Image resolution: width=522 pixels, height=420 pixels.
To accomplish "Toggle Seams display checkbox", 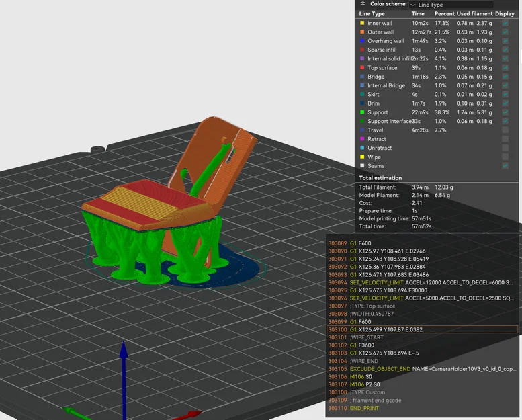I will (505, 165).
